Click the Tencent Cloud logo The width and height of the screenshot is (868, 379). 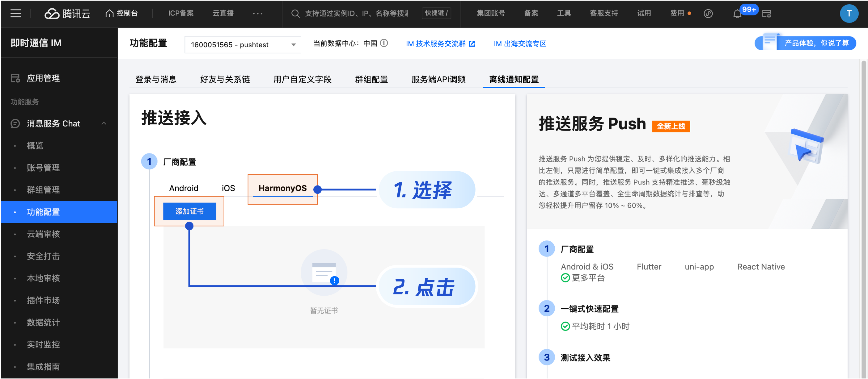67,14
